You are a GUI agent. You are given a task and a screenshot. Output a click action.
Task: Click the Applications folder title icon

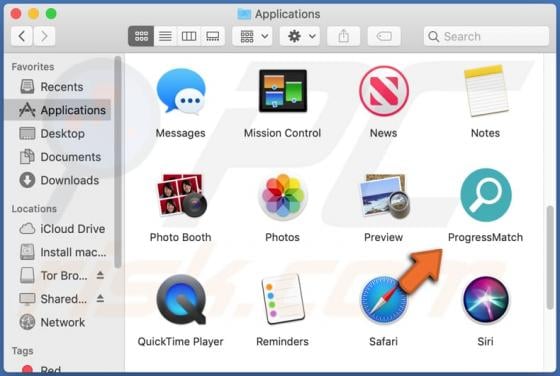pyautogui.click(x=244, y=14)
